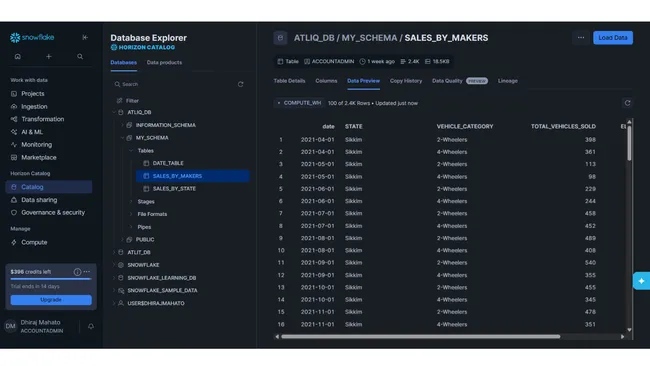Click the Load Data button

point(613,38)
